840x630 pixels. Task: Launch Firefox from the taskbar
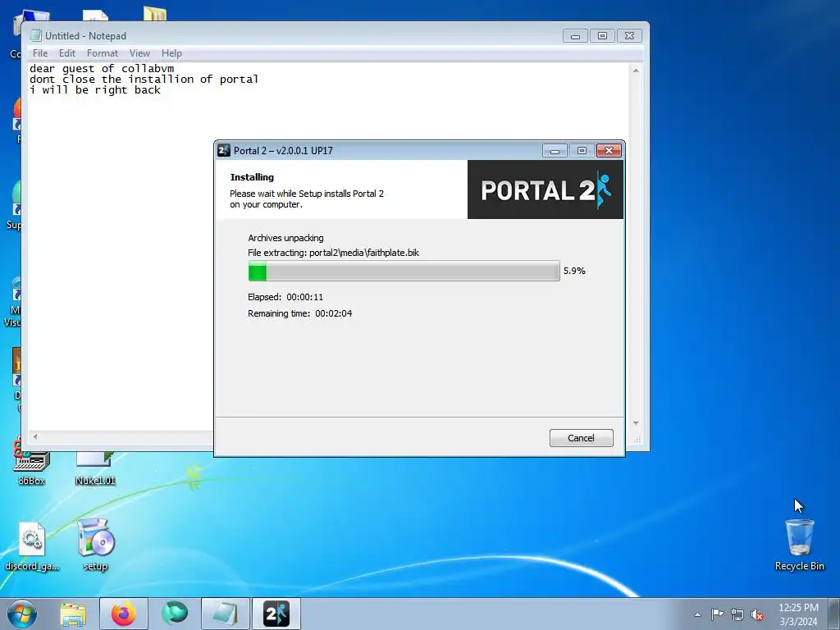[123, 614]
